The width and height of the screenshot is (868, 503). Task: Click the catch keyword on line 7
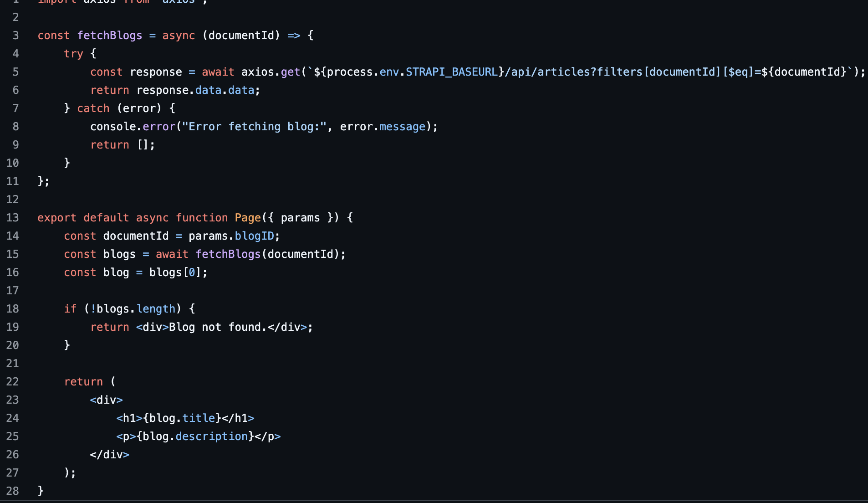pos(93,108)
